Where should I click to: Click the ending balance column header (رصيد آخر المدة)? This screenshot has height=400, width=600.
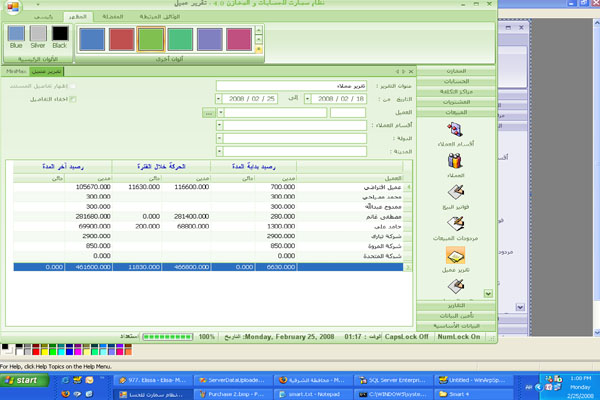(63, 167)
